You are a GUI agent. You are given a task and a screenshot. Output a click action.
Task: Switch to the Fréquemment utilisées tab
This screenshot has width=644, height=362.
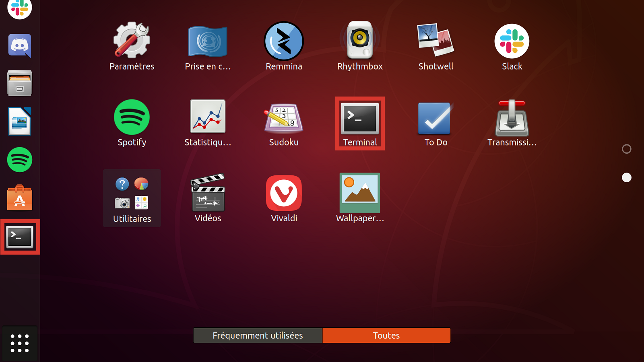tap(258, 335)
